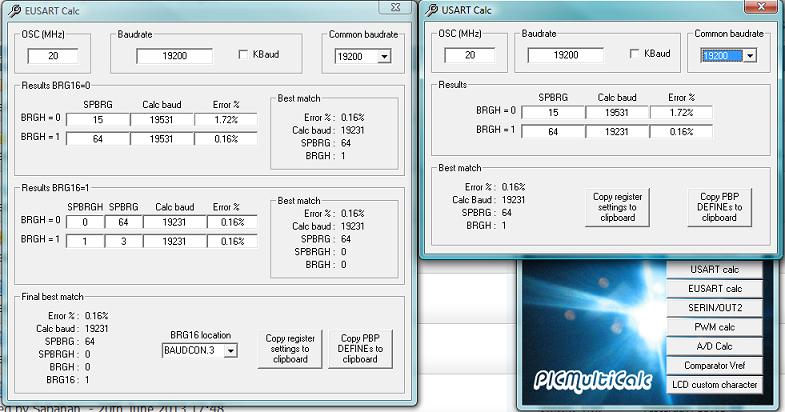
Task: Open the BRG16 location dropdown
Action: pos(230,350)
